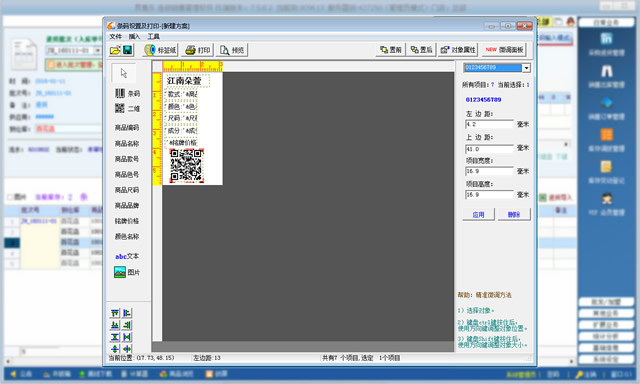Send object backward with 置后

click(421, 50)
